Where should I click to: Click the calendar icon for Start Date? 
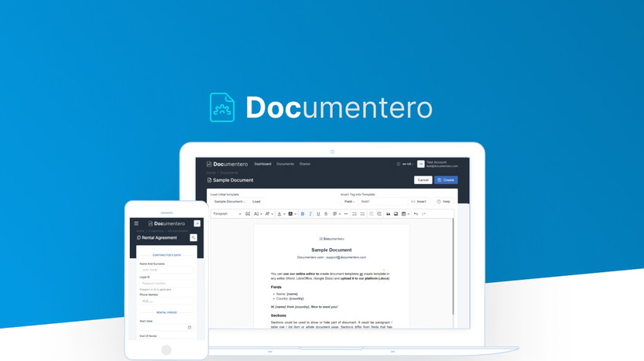[x=190, y=327]
